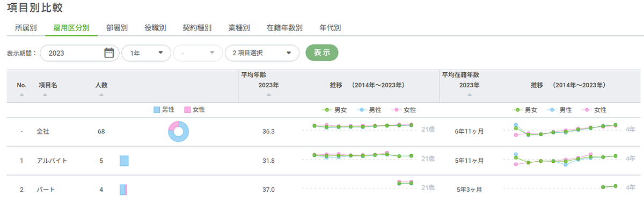The width and height of the screenshot is (644, 204).
Task: Open the calendar icon in the date field
Action: pyautogui.click(x=109, y=53)
